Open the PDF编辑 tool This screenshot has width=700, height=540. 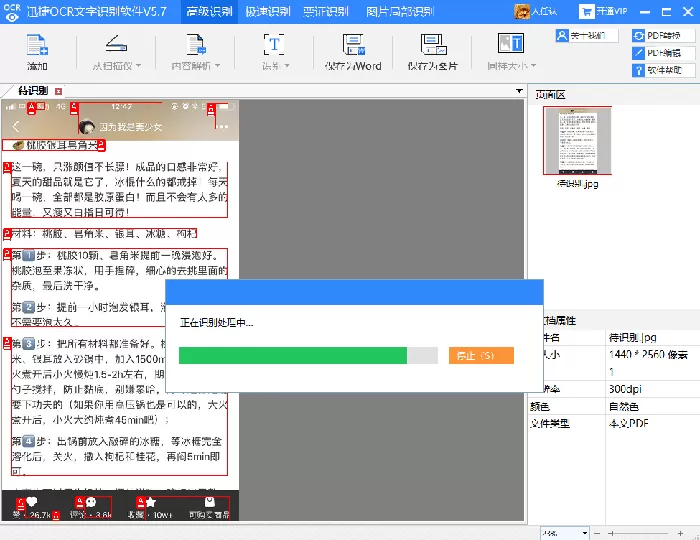(663, 53)
